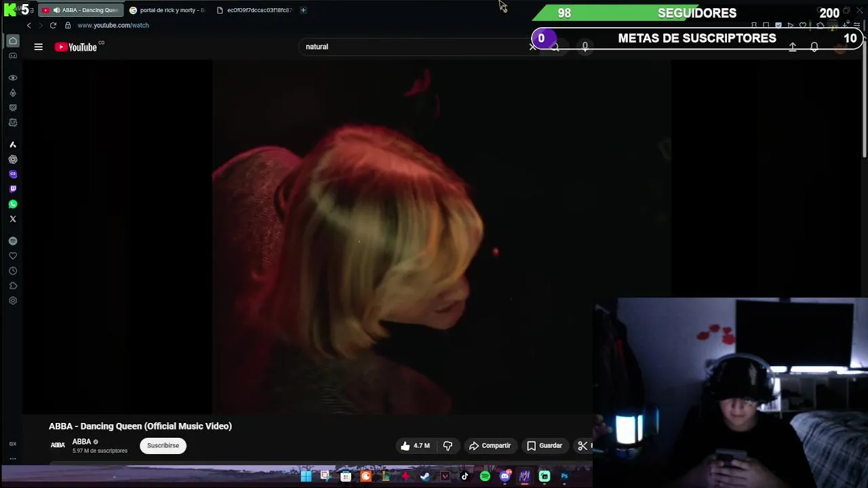View site info via the lock icon
Screen dimensions: 868x488
tap(68, 25)
